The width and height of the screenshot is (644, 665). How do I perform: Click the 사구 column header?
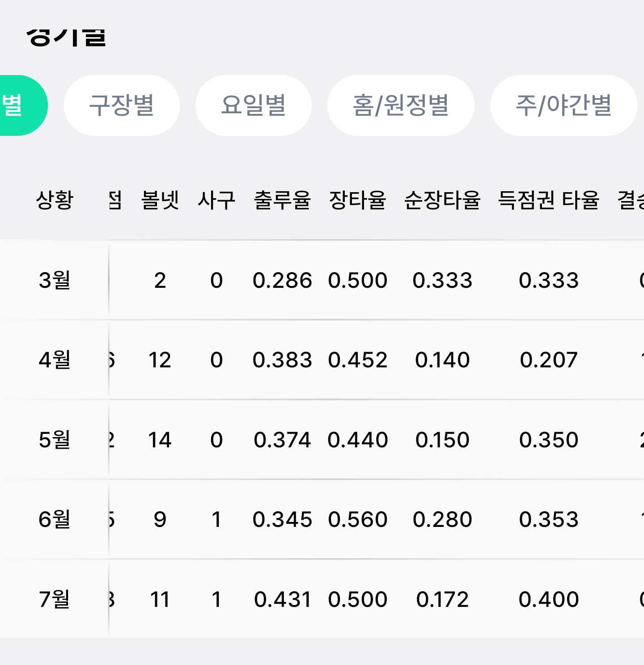coord(216,200)
